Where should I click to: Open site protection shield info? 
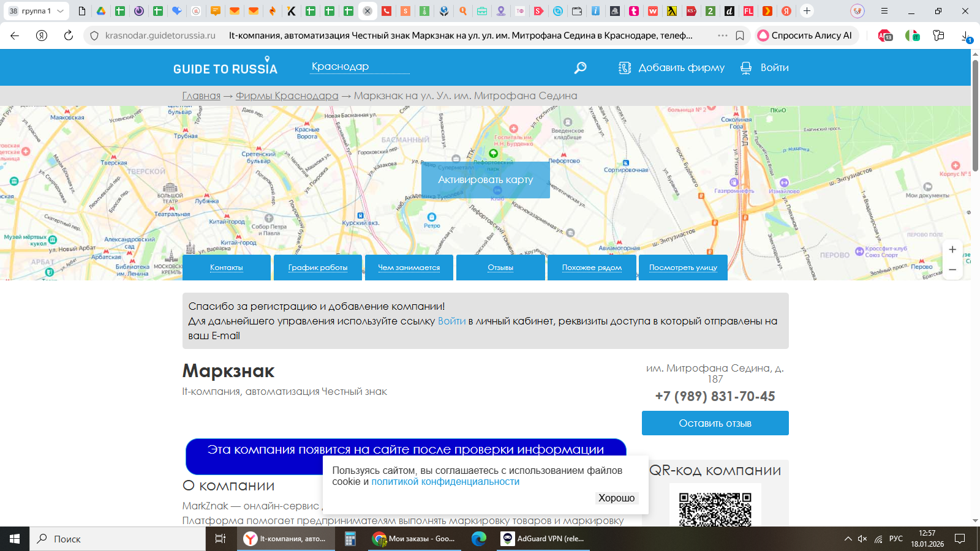pyautogui.click(x=94, y=36)
